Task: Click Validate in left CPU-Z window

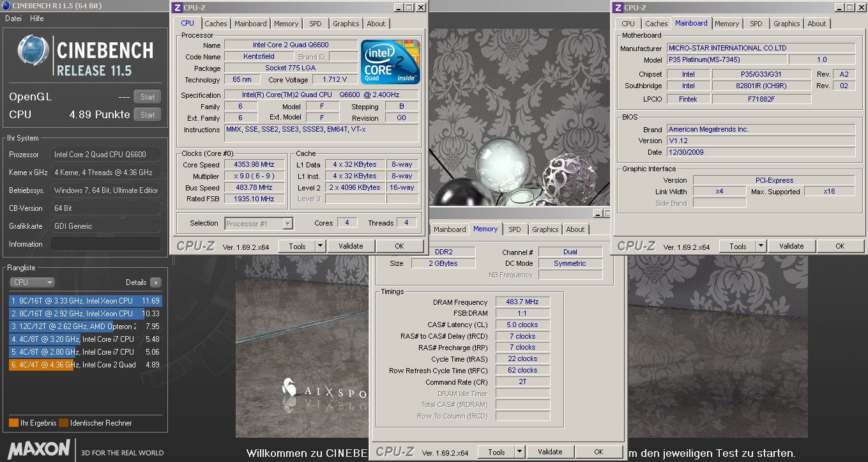Action: point(351,246)
